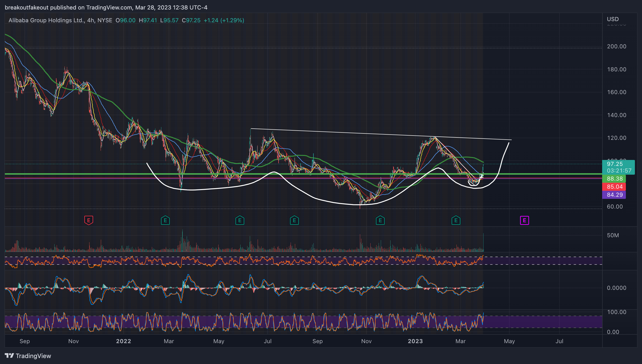The image size is (642, 364).
Task: Click the 140.00 price axis label
Action: [x=616, y=115]
